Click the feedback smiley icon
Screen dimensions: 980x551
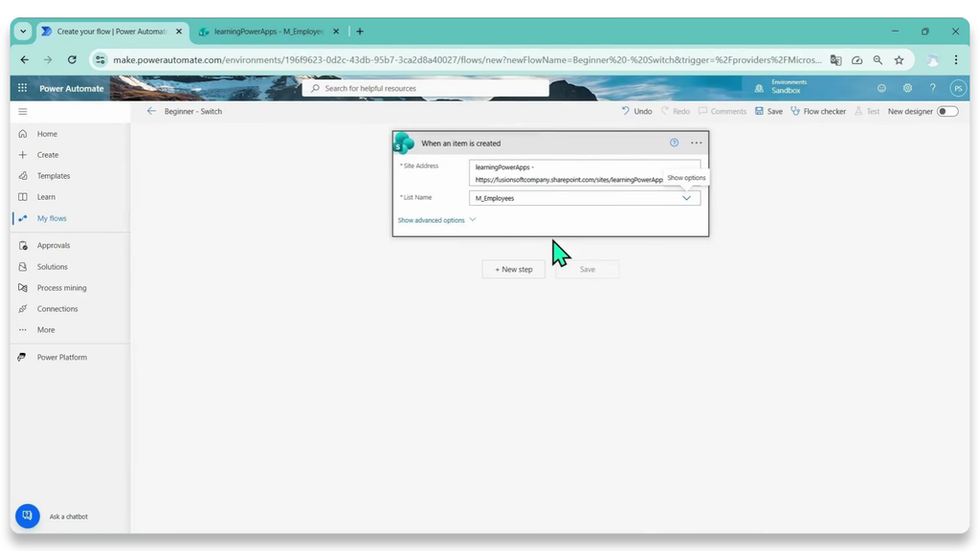coord(881,88)
